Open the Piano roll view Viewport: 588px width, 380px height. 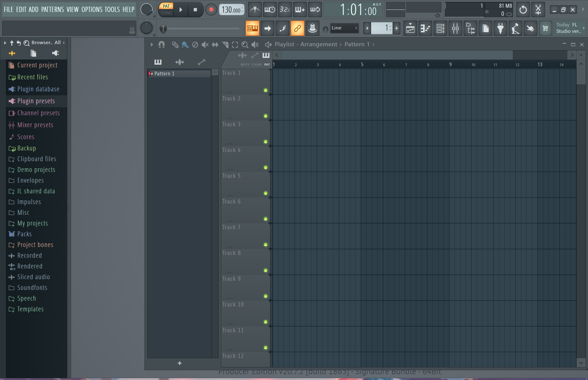(425, 28)
